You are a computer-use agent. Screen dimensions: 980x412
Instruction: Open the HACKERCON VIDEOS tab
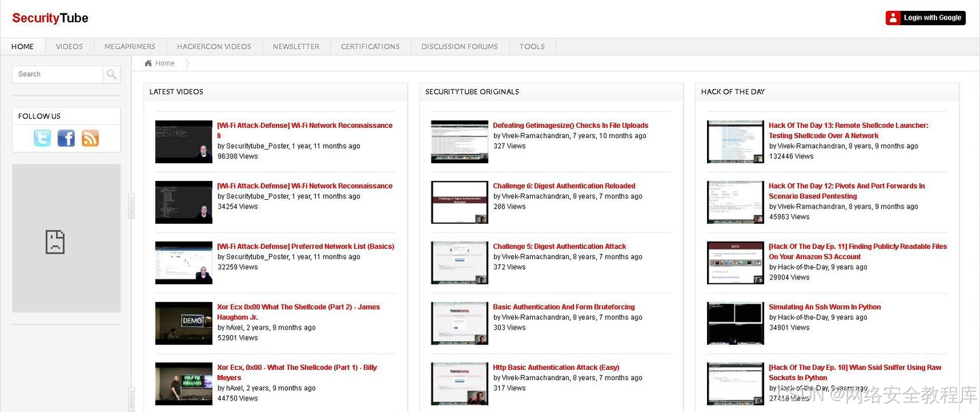(214, 46)
